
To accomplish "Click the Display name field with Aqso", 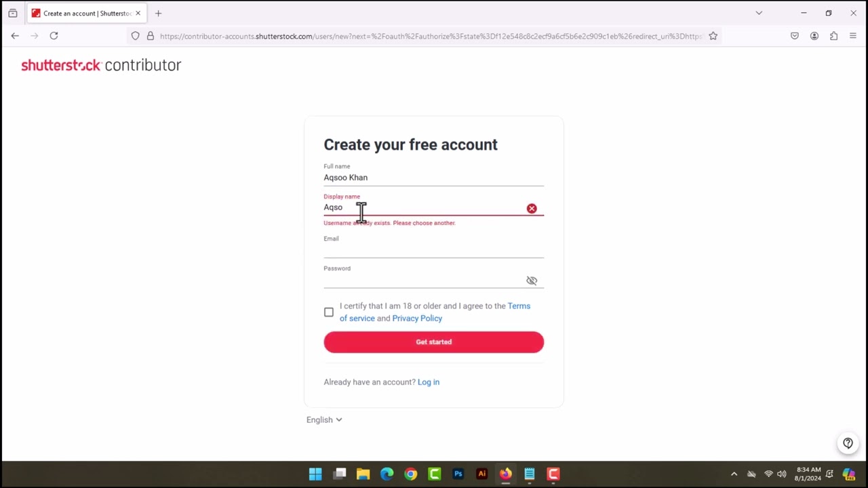I will pos(424,207).
